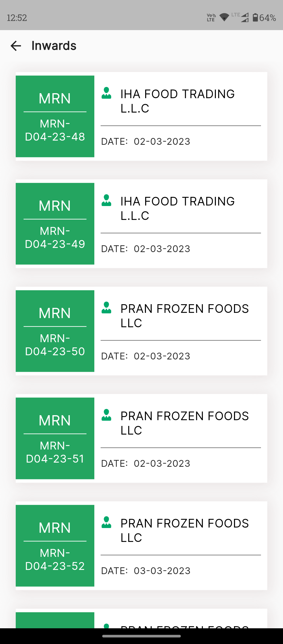Screen dimensions: 283x644
Task: Open the MRN-D04-23-48 green tile
Action: click(x=55, y=116)
